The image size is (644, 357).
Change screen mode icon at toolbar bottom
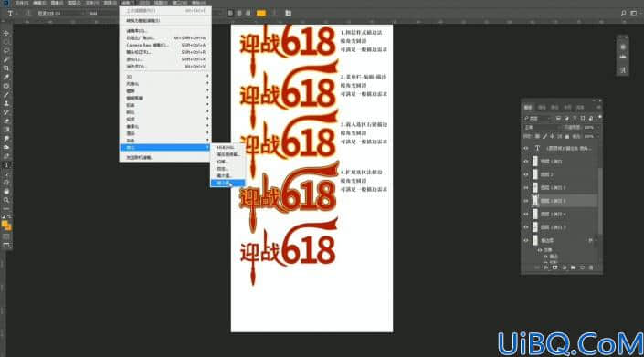[6, 246]
